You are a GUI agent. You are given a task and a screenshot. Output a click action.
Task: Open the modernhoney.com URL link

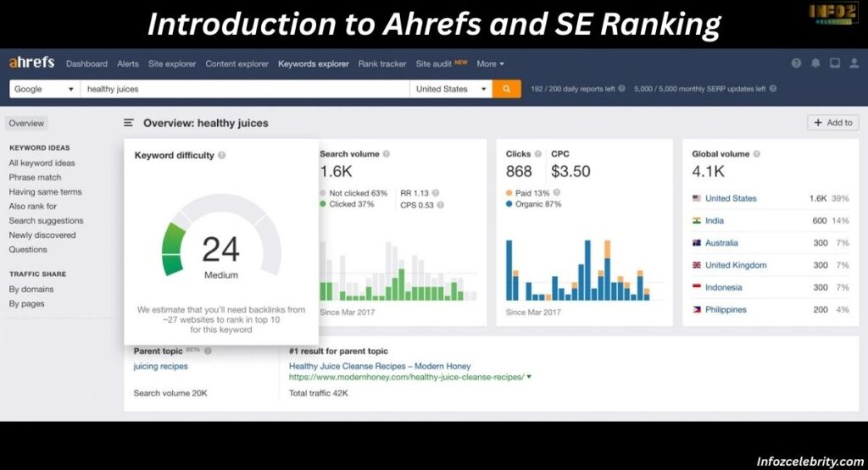[x=406, y=377]
